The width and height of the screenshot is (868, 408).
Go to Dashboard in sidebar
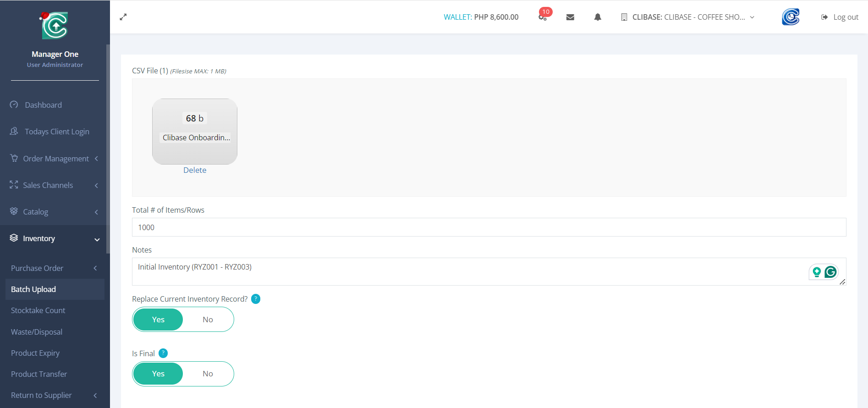click(x=43, y=105)
